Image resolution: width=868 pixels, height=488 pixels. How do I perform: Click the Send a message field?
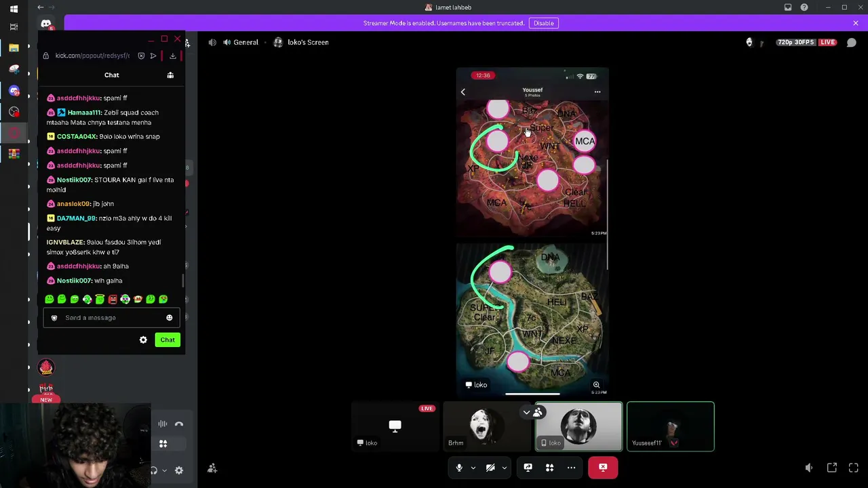click(x=113, y=317)
